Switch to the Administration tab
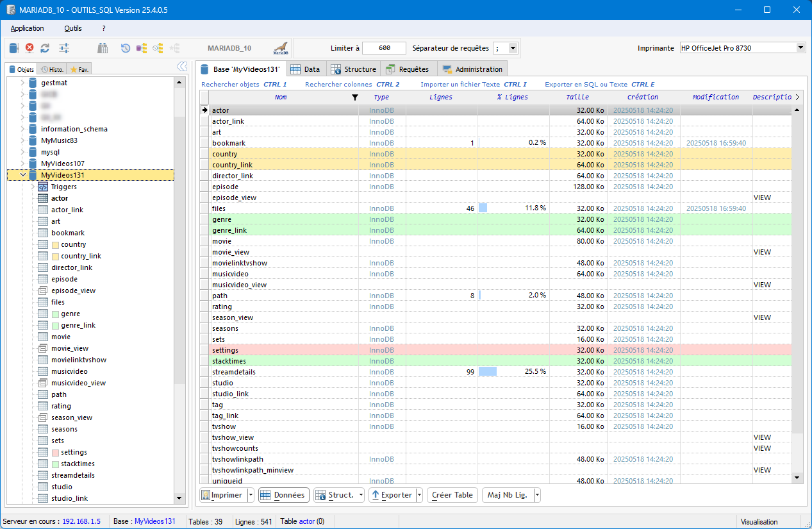 472,69
